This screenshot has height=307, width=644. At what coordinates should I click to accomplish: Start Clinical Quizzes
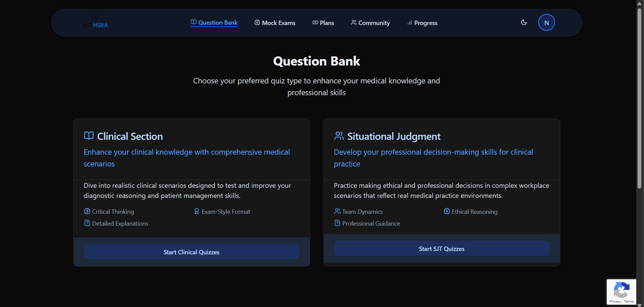point(192,252)
